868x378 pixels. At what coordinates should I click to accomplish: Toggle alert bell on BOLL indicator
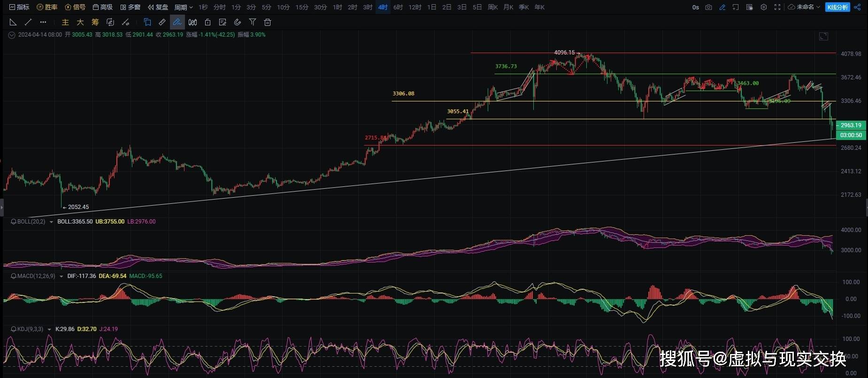13,222
